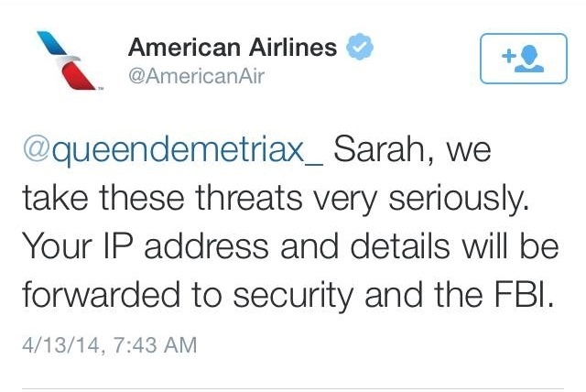Open the American Airlines display name
Viewport: 586px width, 392px height.
tap(232, 47)
